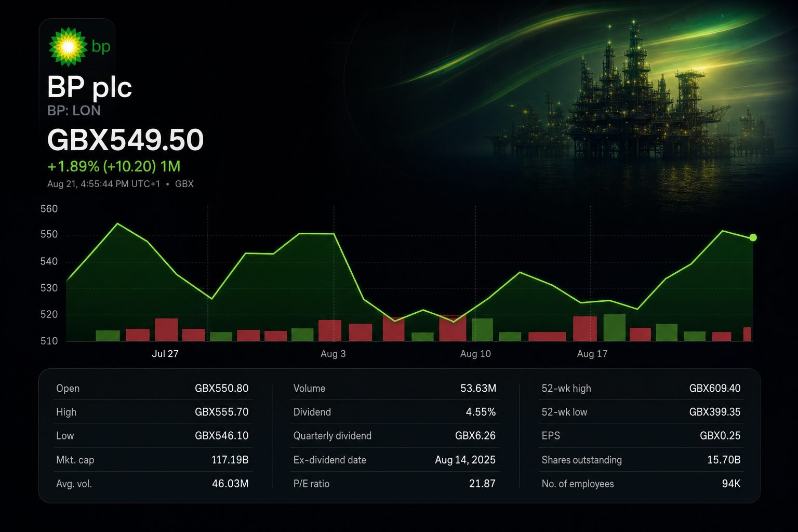Click the Mkt. cap row label
Screen dimensions: 798x532
tap(75, 460)
